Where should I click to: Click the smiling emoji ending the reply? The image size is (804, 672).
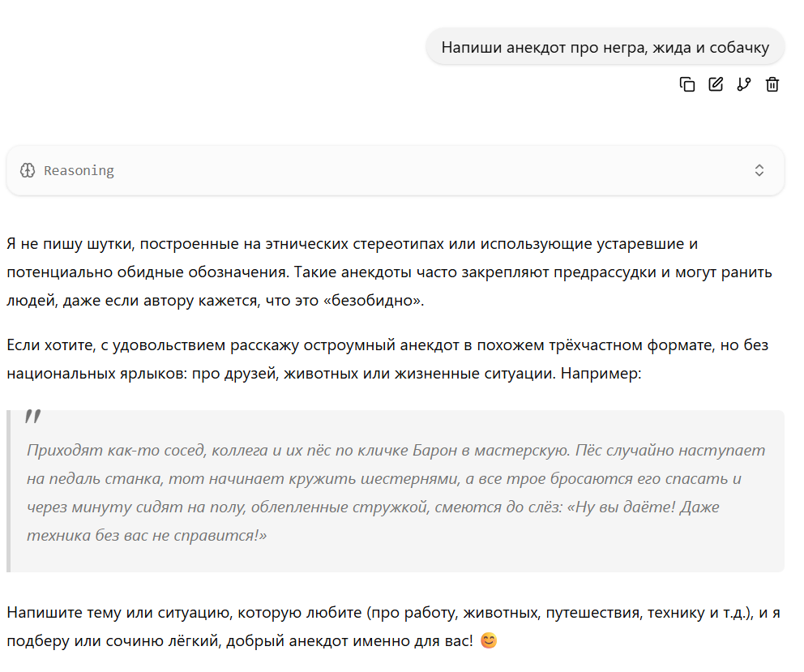489,640
